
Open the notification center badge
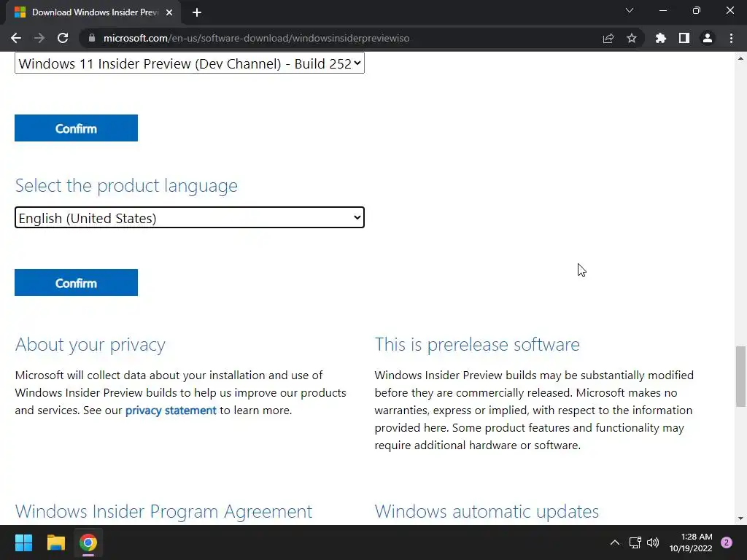click(727, 542)
